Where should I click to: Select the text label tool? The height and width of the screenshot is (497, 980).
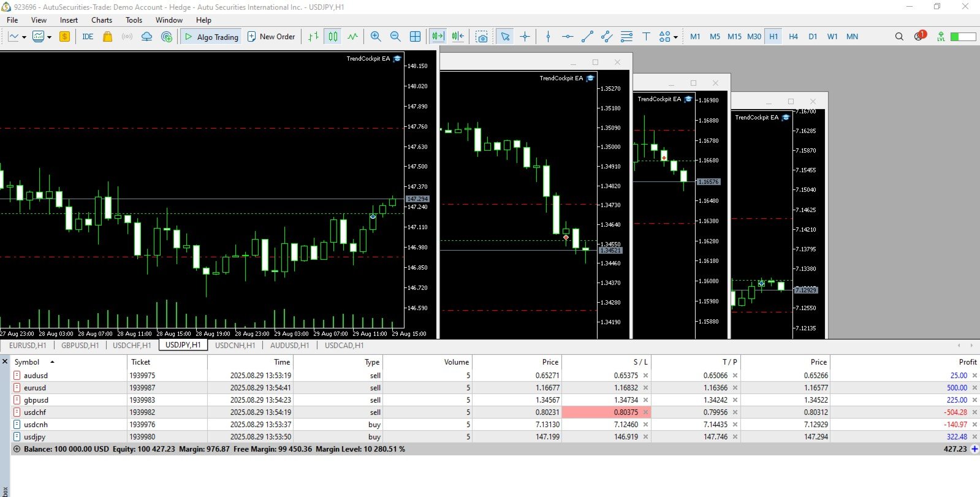click(x=646, y=37)
